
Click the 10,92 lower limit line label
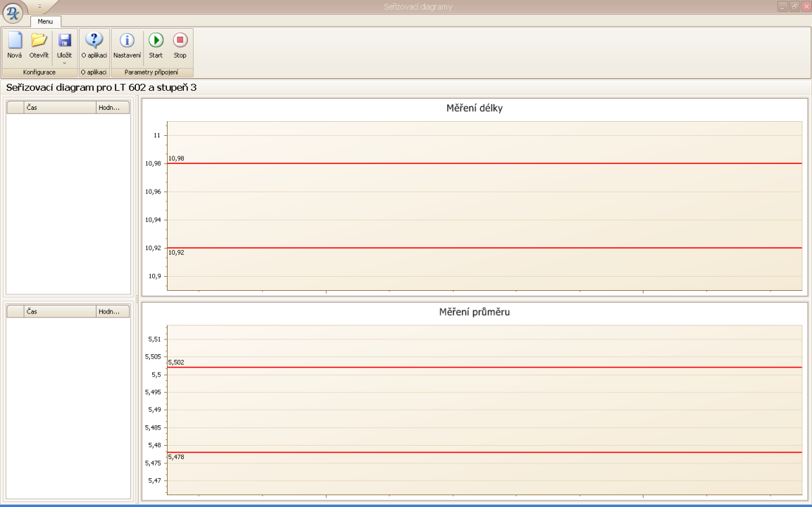click(x=176, y=253)
